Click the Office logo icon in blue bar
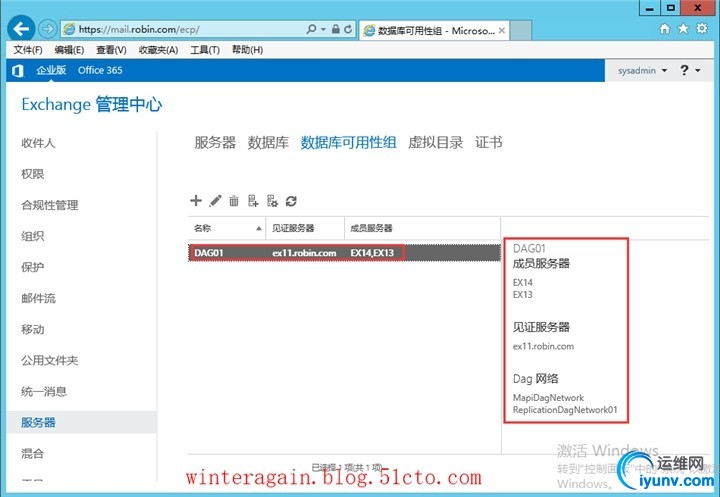720x497 pixels. click(17, 71)
